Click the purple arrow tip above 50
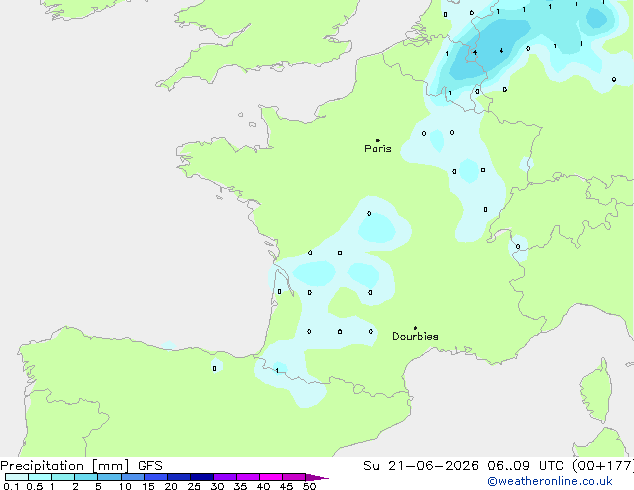The height and width of the screenshot is (490, 634). point(317,477)
